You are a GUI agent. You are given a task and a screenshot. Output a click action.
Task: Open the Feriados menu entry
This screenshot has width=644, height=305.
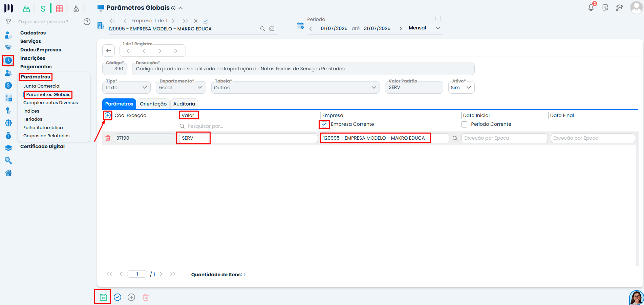pyautogui.click(x=33, y=119)
